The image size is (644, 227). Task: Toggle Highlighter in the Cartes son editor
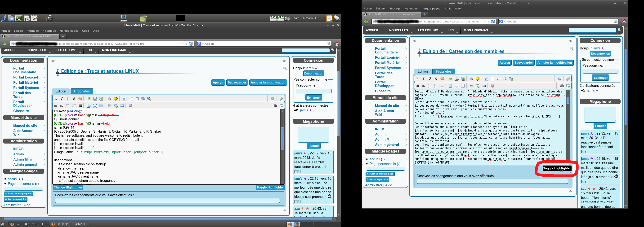557,168
